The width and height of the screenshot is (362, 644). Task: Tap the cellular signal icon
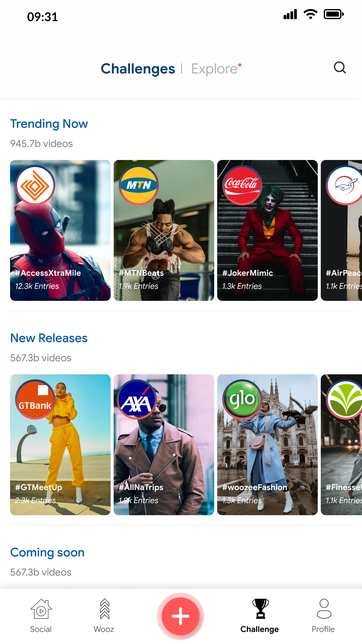pos(290,14)
